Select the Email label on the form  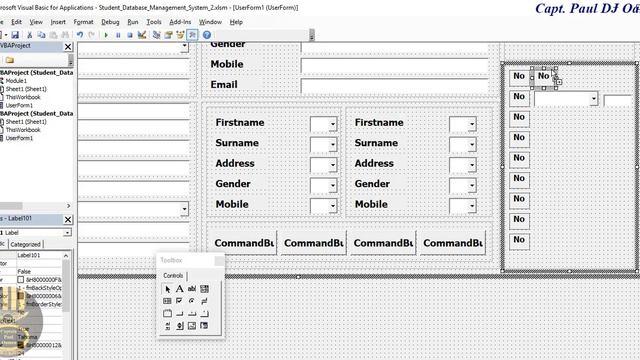click(224, 84)
